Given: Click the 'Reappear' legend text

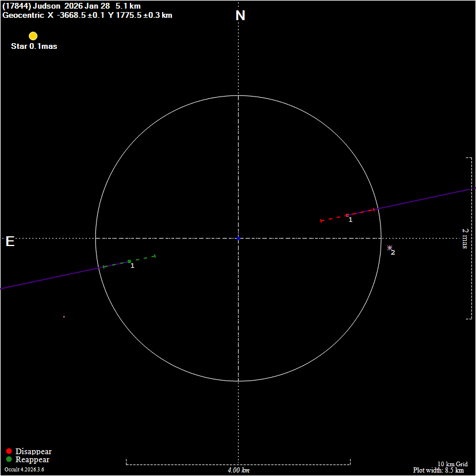Looking at the screenshot, I should (x=32, y=459).
